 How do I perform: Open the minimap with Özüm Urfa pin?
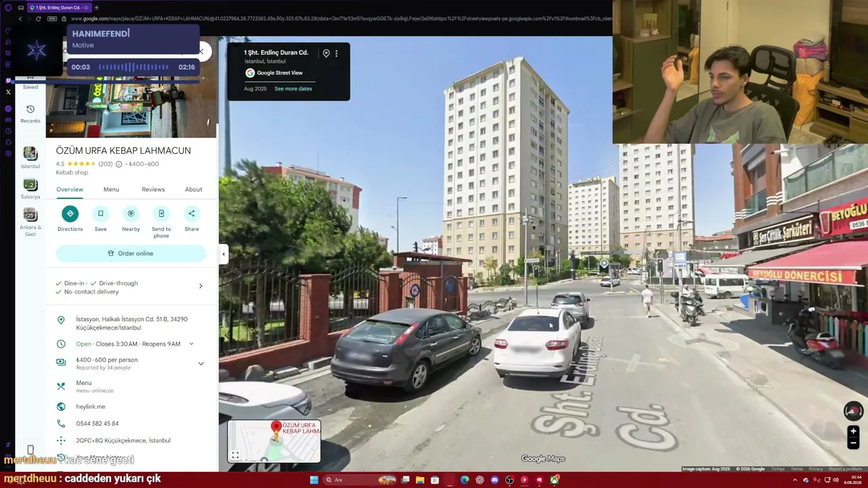274,441
